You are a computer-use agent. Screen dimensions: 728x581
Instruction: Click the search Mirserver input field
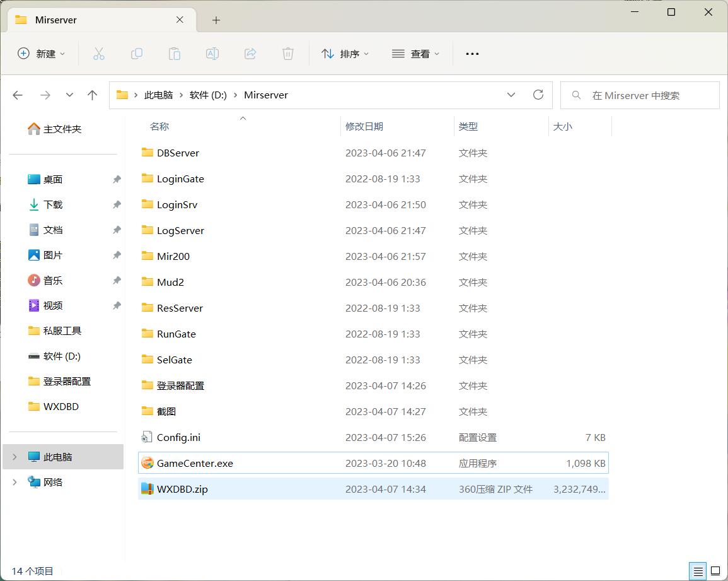tap(640, 95)
